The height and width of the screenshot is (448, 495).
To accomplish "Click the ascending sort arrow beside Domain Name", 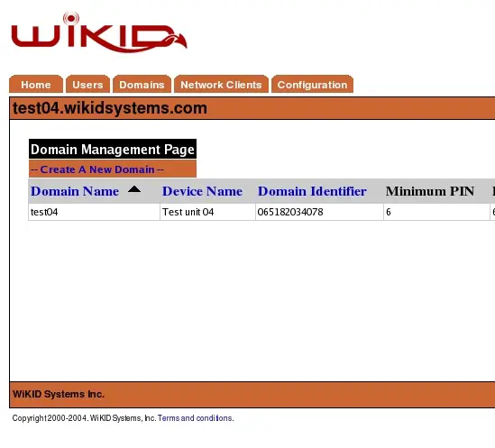I will [134, 189].
